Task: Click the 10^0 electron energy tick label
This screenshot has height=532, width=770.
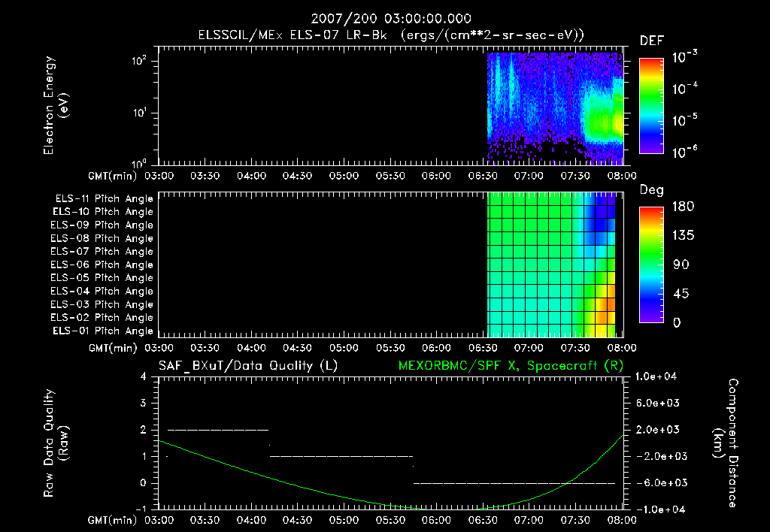Action: point(139,163)
